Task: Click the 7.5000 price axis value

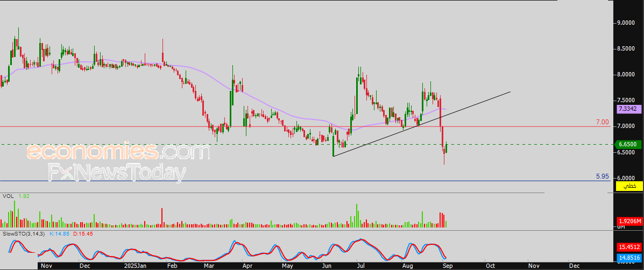Action: [x=627, y=101]
